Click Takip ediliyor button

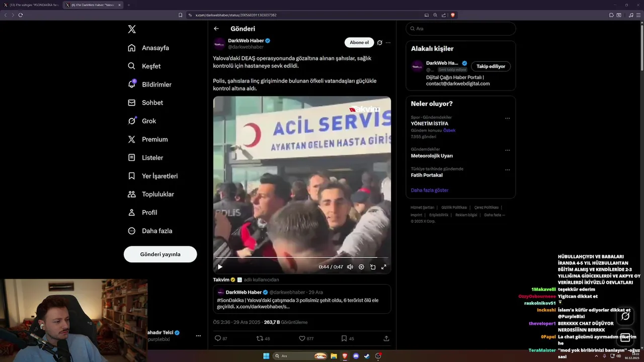[491, 66]
